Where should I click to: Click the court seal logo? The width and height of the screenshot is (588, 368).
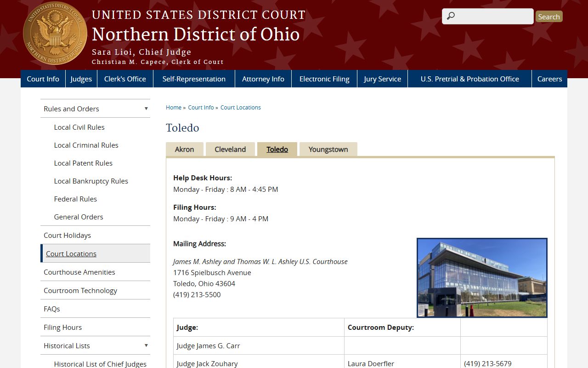pyautogui.click(x=55, y=33)
